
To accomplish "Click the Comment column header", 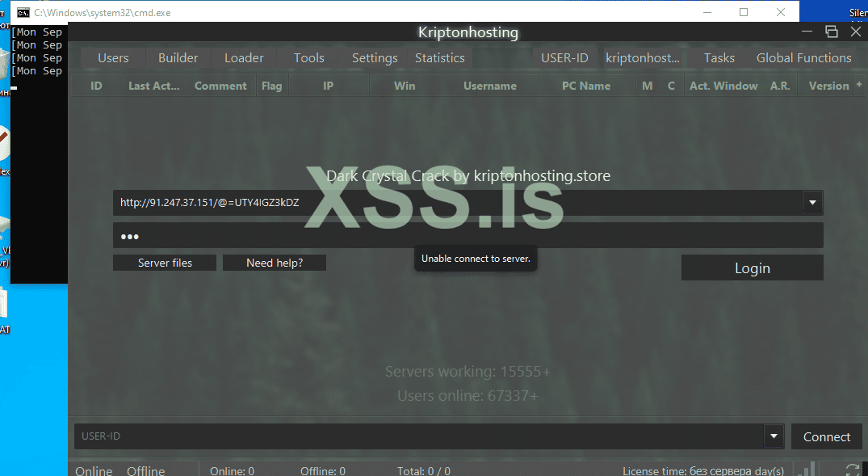I will (220, 86).
